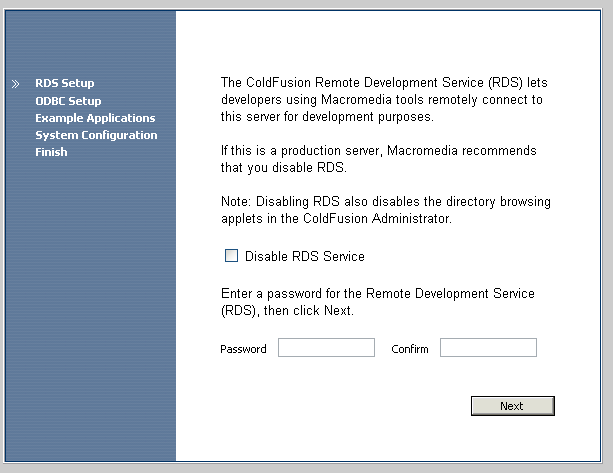
Task: Click the Disable RDS Service label text
Action: [304, 257]
